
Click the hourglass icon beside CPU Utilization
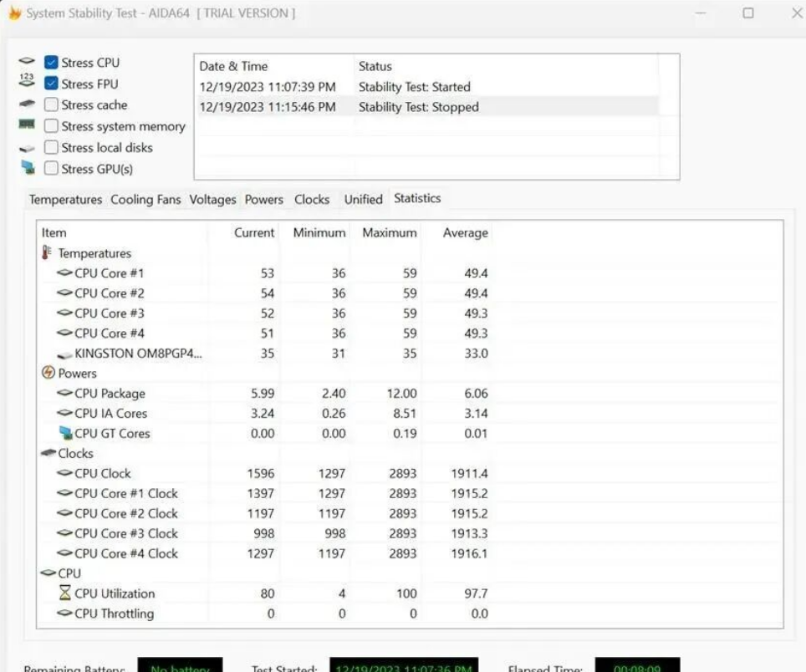click(x=65, y=593)
